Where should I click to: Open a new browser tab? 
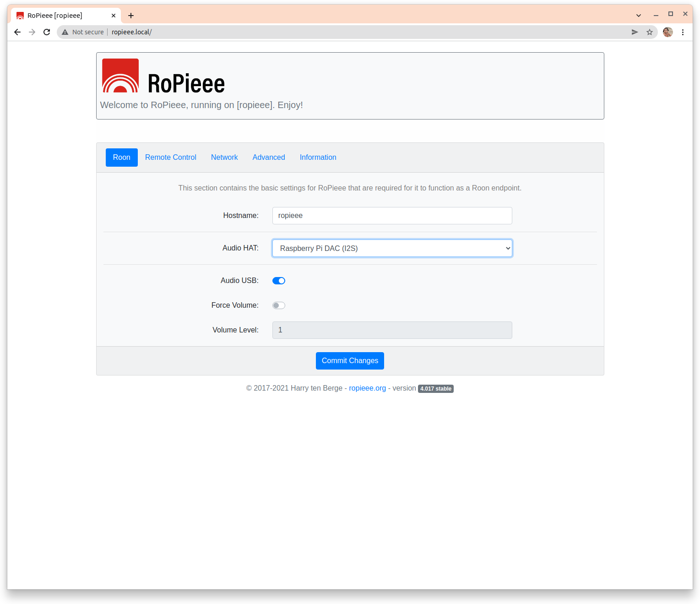tap(131, 16)
